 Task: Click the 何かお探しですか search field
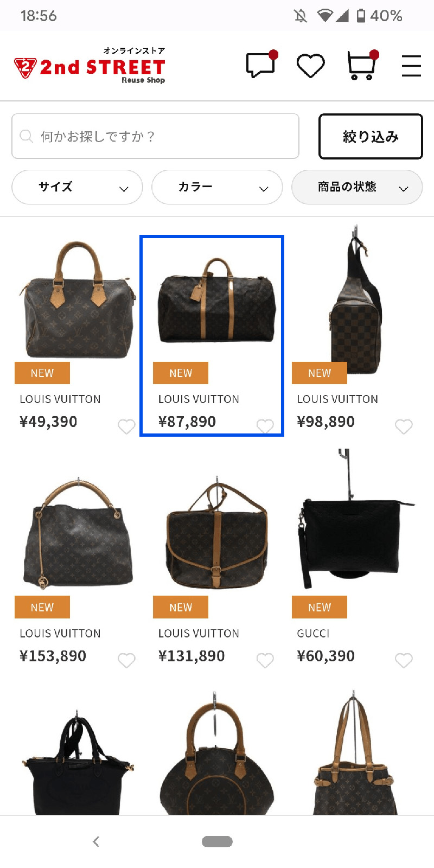pyautogui.click(x=156, y=136)
